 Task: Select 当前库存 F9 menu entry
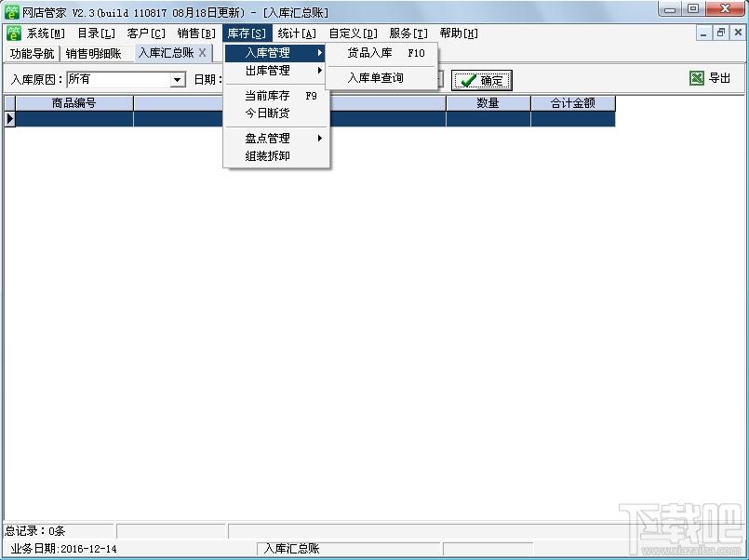coord(276,96)
